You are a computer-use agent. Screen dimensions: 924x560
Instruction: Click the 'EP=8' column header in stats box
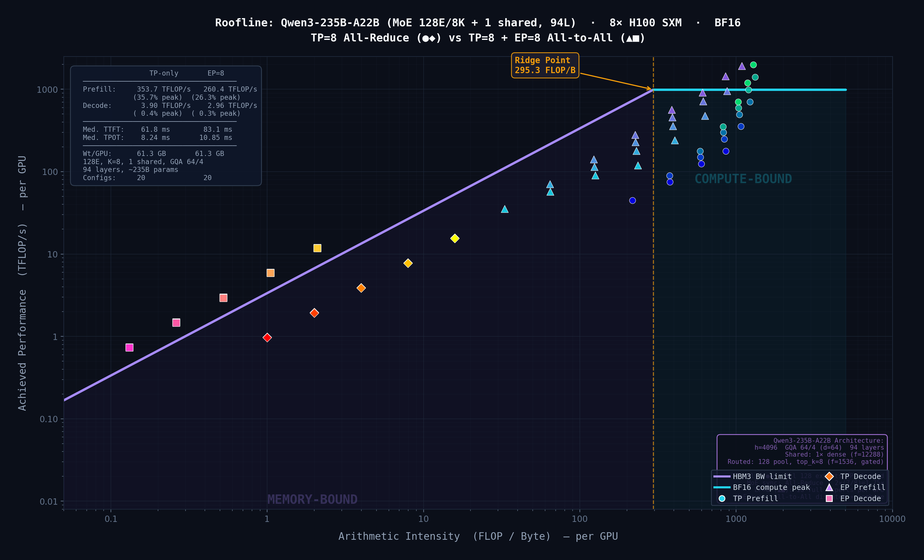pos(216,73)
